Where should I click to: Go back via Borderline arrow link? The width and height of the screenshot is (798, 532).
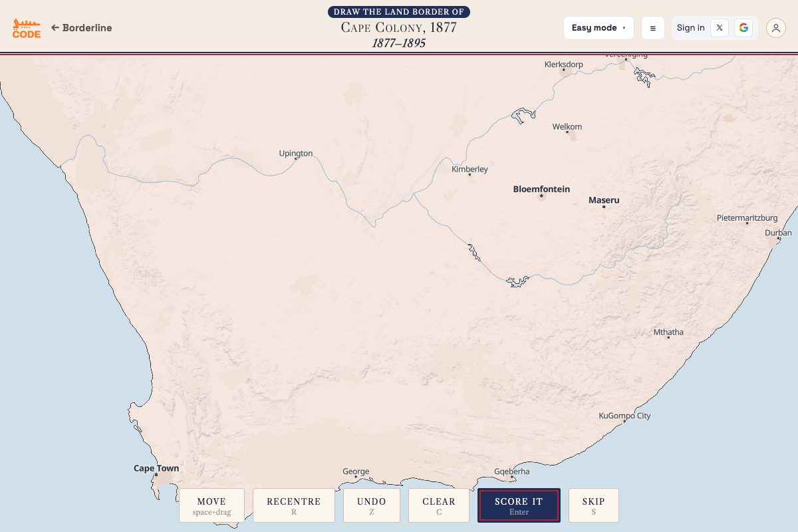point(82,28)
